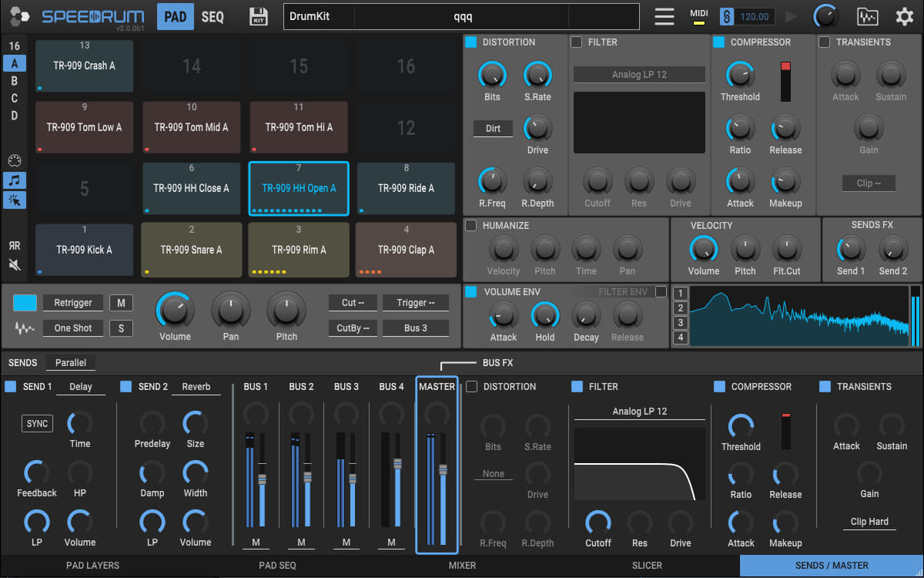Open the pad Clip -- dropdown

[868, 183]
